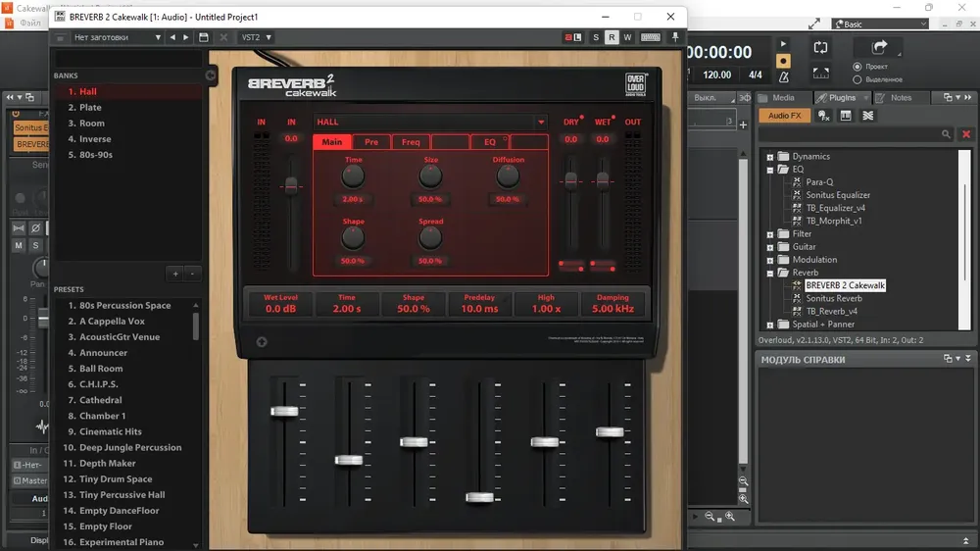Show instruments icon with piano keys
980x551 pixels.
(846, 116)
